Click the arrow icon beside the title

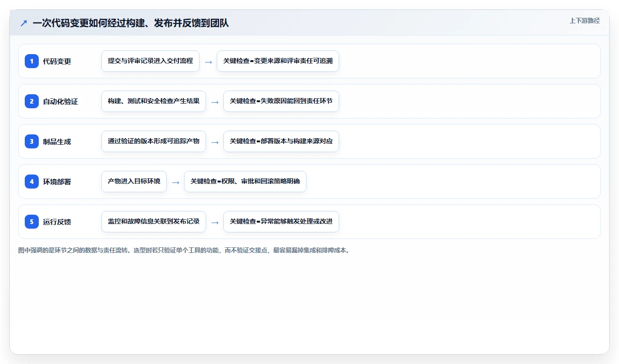tap(24, 23)
